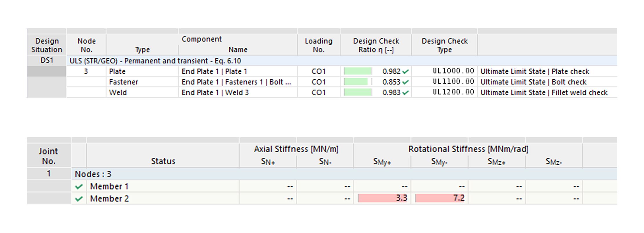The height and width of the screenshot is (233, 644).
Task: Select the Nodes : 3 group row
Action: 93,174
